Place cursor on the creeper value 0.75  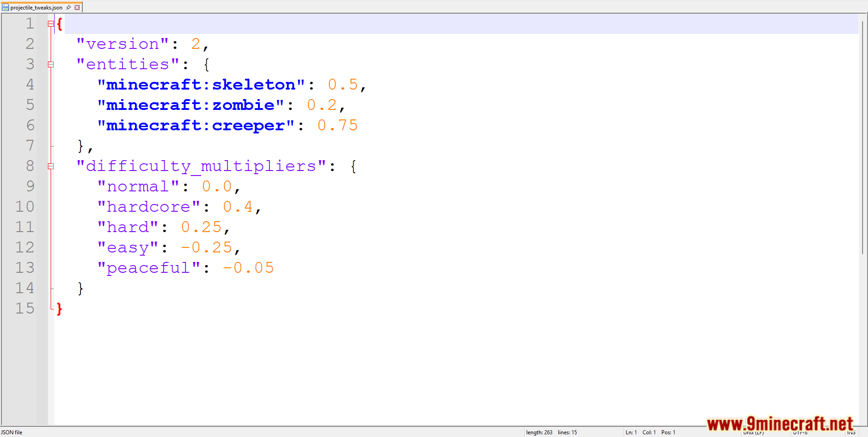[x=337, y=125]
